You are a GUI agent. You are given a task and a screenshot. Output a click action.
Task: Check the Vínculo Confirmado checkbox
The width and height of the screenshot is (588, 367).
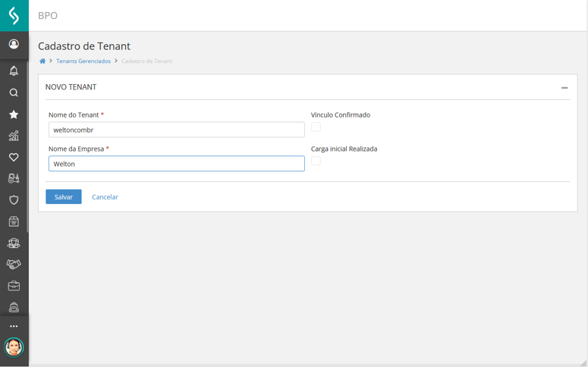[316, 127]
